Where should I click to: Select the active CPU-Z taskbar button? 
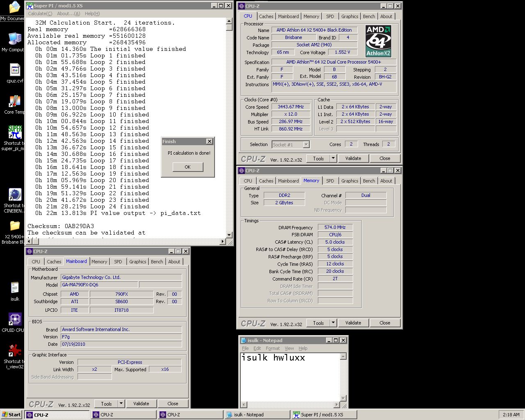pyautogui.click(x=57, y=415)
